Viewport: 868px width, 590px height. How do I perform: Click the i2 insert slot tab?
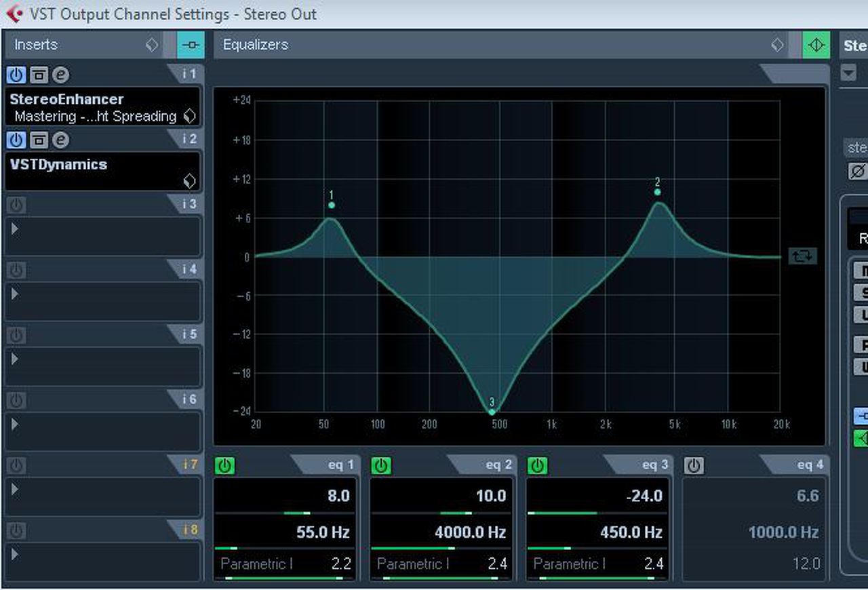[185, 139]
